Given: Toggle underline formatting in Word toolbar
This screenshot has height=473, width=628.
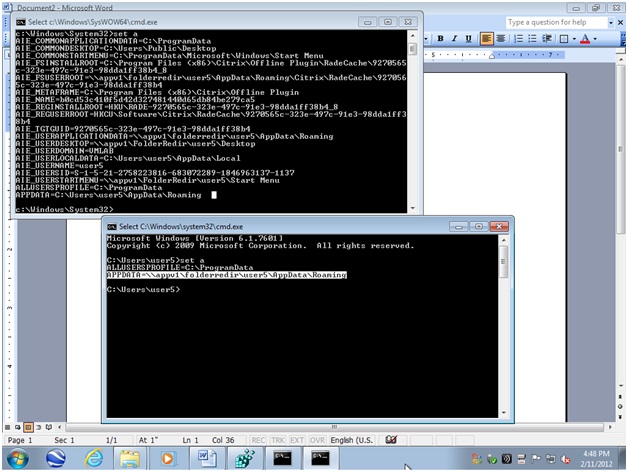Looking at the screenshot, I should (x=467, y=38).
